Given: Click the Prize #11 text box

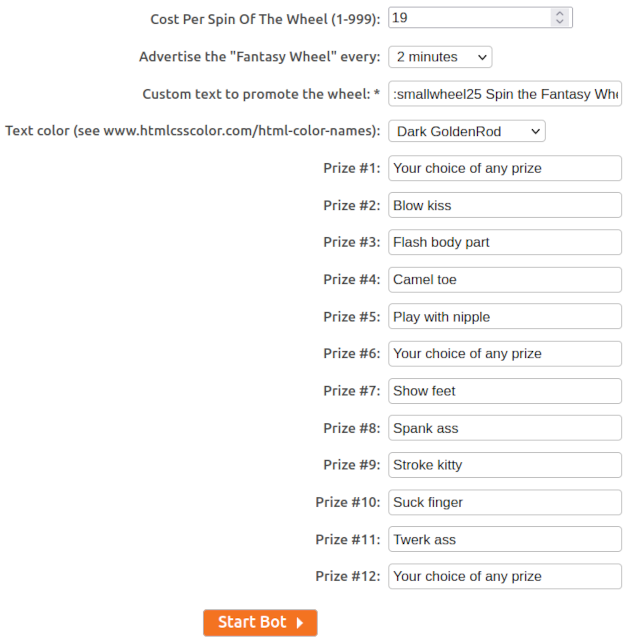Looking at the screenshot, I should pyautogui.click(x=505, y=539).
